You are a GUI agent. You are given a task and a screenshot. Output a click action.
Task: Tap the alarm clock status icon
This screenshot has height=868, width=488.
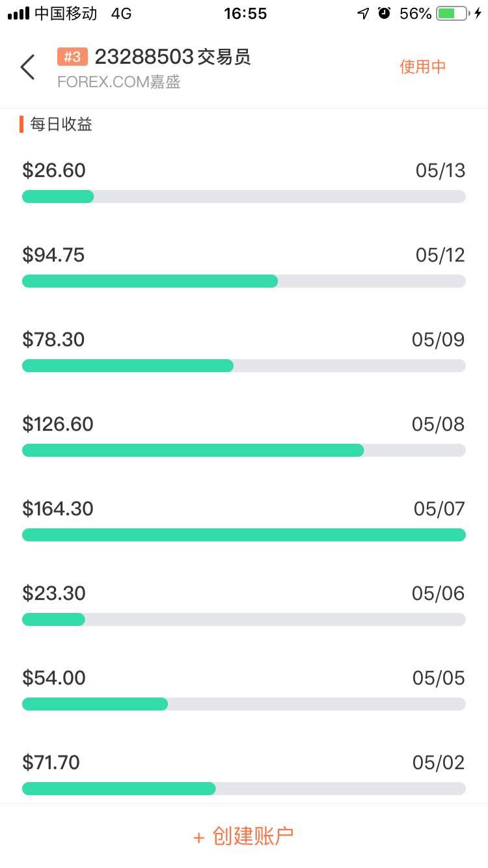(384, 13)
